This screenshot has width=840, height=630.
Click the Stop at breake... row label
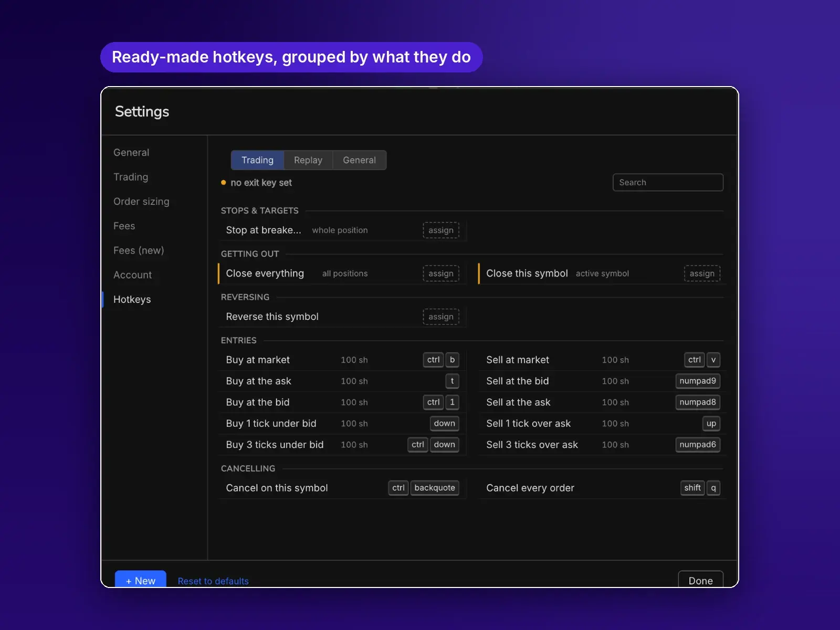pyautogui.click(x=264, y=230)
